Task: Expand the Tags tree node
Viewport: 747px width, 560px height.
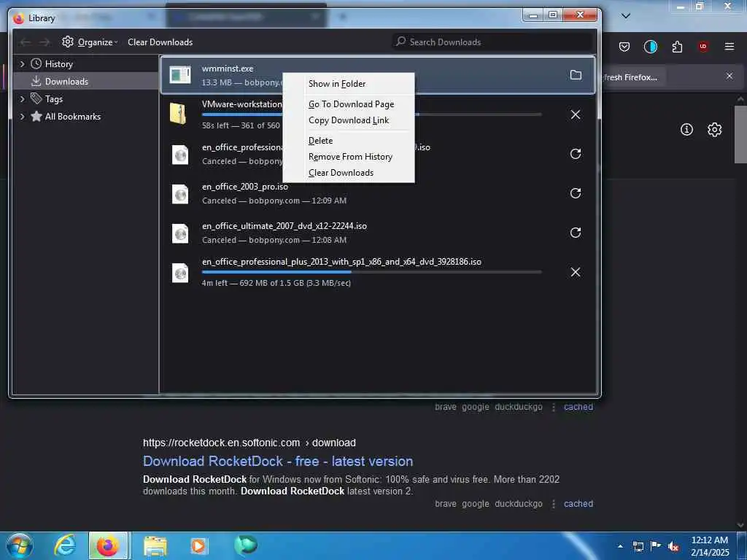Action: click(x=22, y=99)
